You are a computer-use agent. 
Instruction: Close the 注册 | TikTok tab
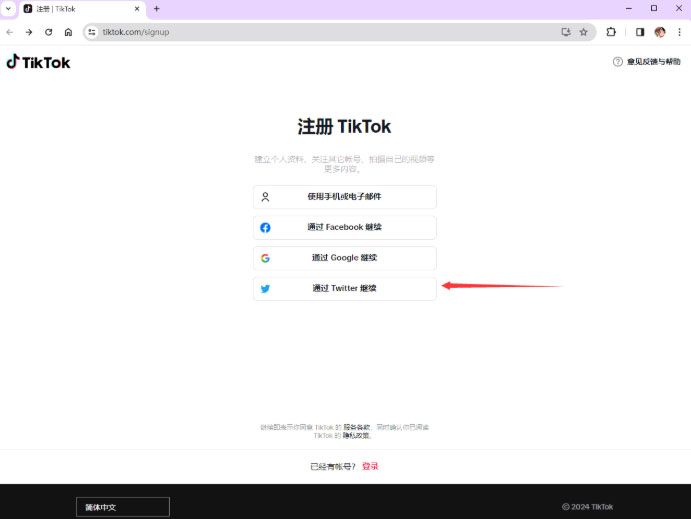137,9
